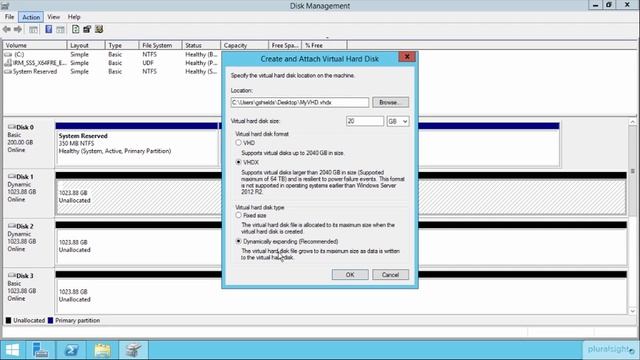Viewport: 640px width, 360px height.
Task: Open PowerShell from the taskbar
Action: point(71,350)
